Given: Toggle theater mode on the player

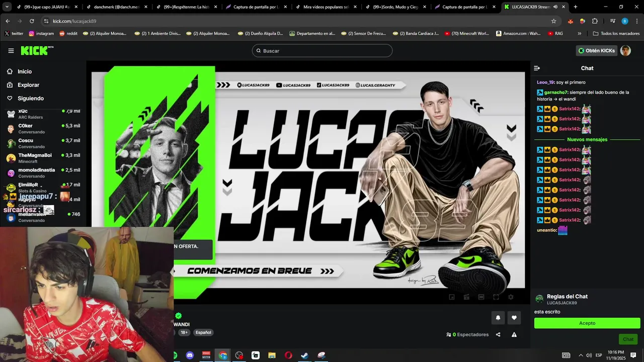Looking at the screenshot, I should pos(481,297).
